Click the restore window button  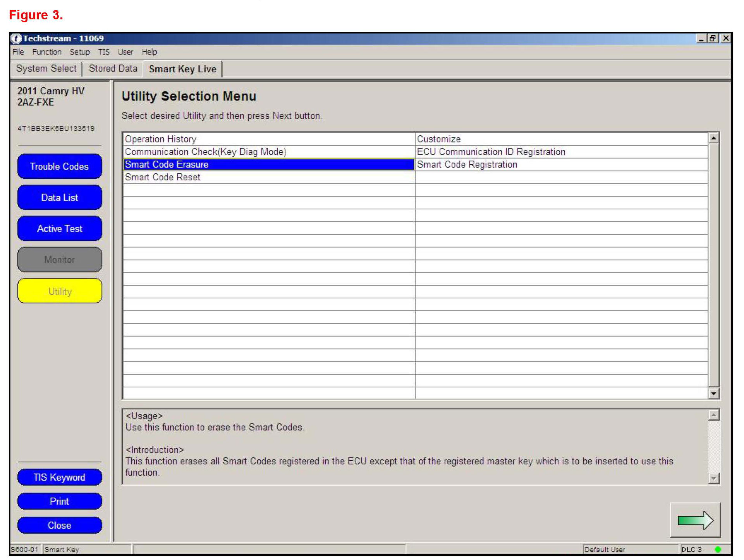tap(713, 38)
